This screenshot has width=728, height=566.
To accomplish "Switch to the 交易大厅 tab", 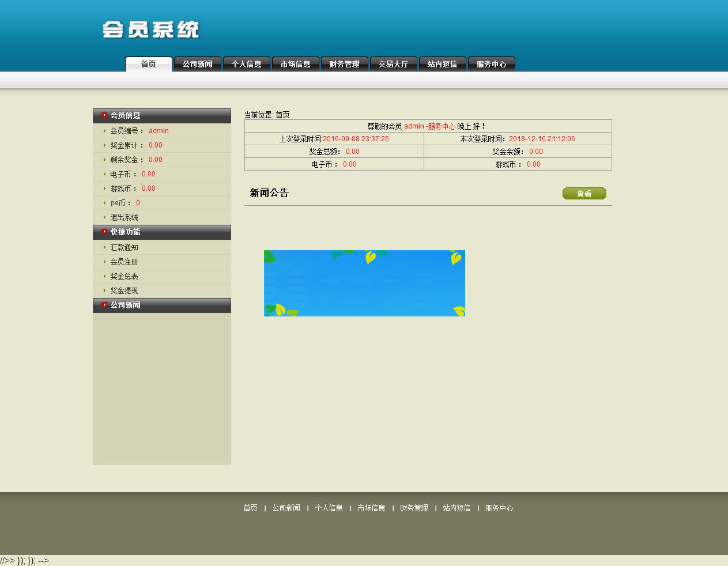I will [x=393, y=64].
